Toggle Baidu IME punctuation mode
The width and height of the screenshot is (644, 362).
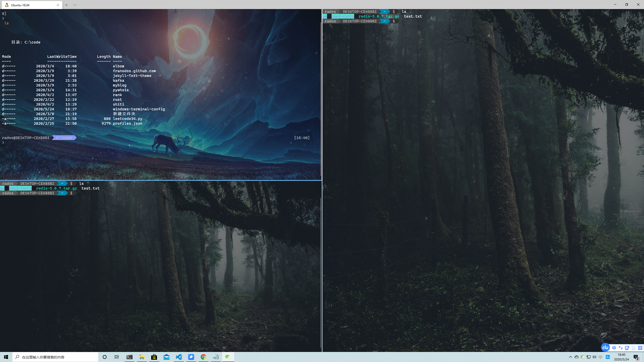click(x=620, y=348)
